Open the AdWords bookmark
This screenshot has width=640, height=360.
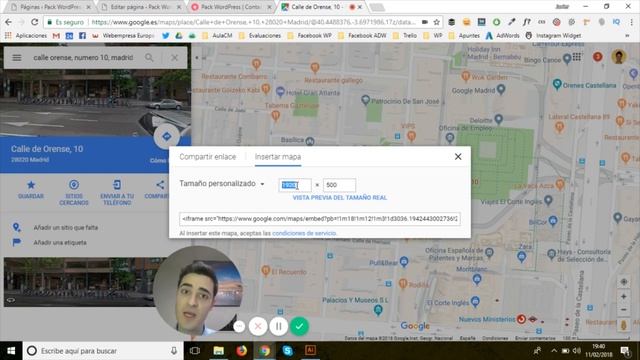502,36
